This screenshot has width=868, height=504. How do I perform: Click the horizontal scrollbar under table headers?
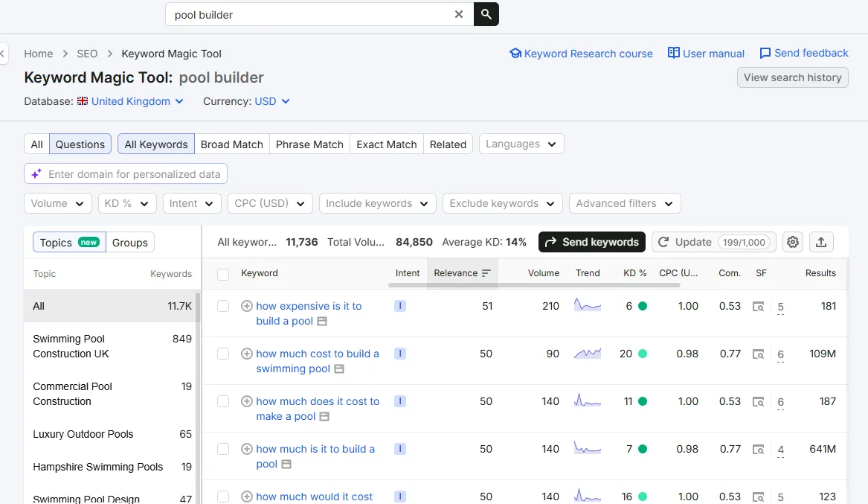click(x=534, y=285)
